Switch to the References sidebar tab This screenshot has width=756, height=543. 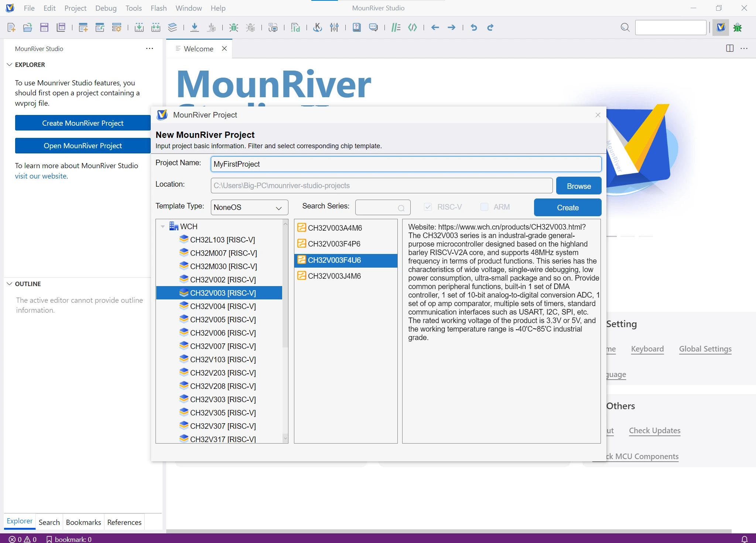click(124, 522)
